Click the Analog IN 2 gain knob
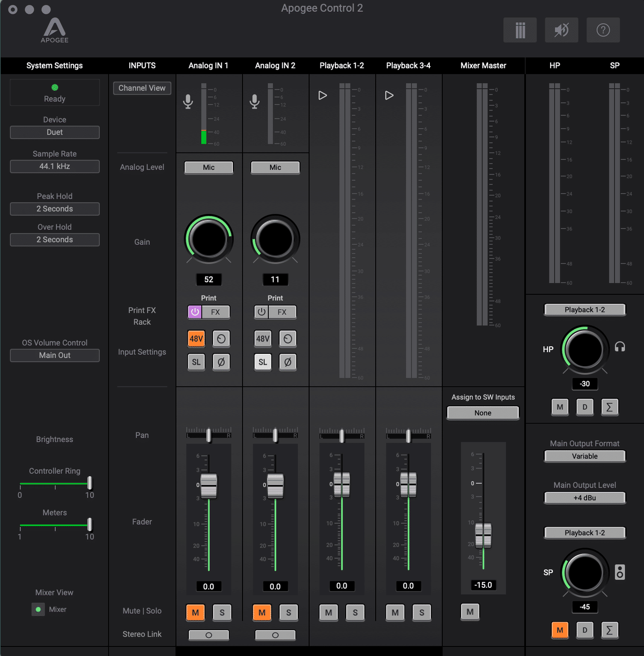 pos(275,239)
